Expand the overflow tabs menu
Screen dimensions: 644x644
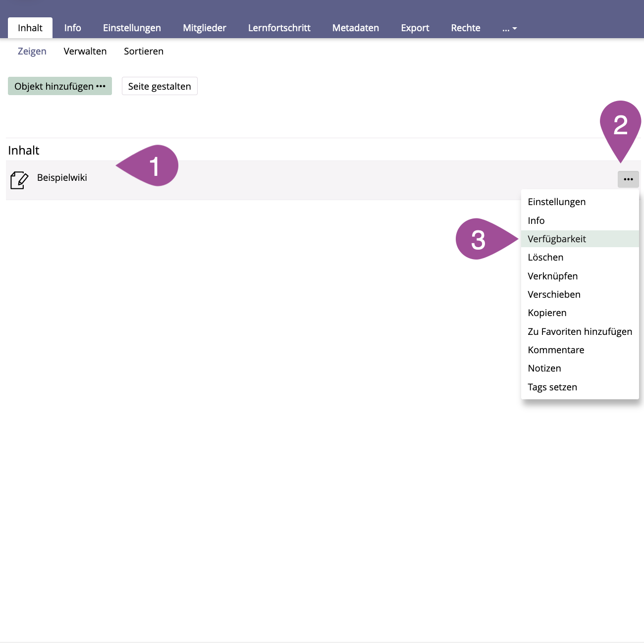point(509,28)
